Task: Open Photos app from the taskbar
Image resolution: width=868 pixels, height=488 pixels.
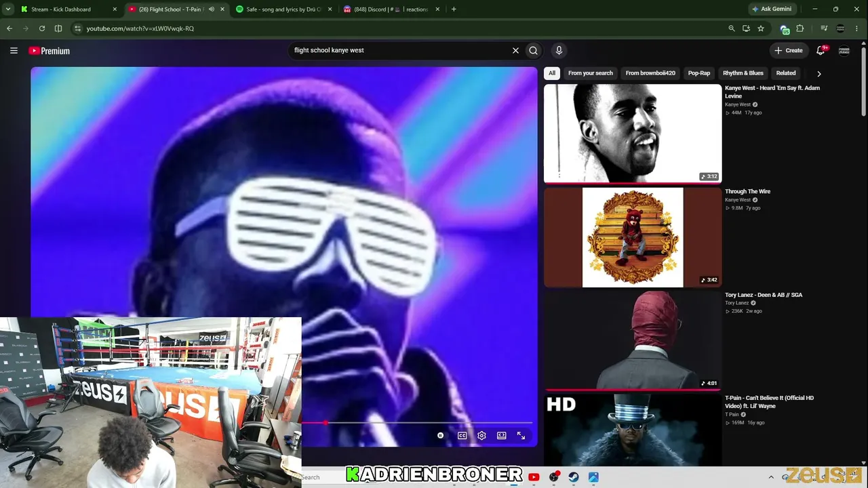Action: pos(593,477)
